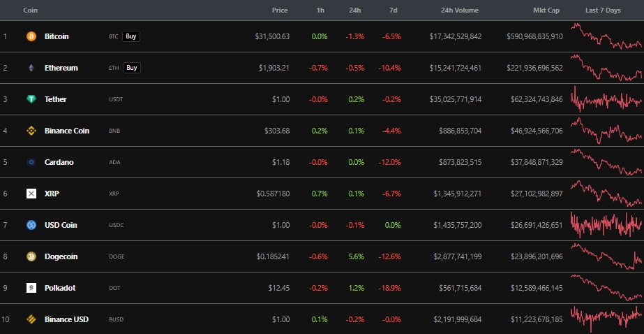Image resolution: width=644 pixels, height=334 pixels.
Task: View Bitcoin's Last 7 Days sparkline chart
Action: coord(606,36)
